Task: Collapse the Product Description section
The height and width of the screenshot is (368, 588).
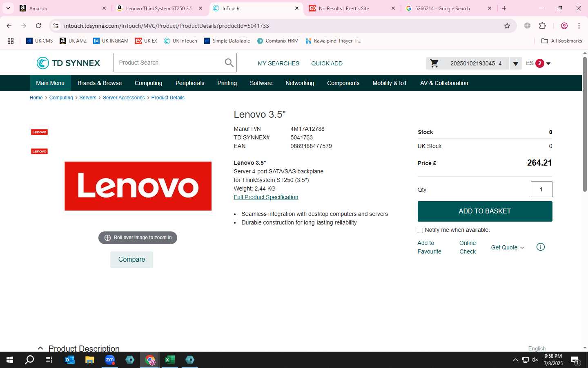Action: coord(40,348)
